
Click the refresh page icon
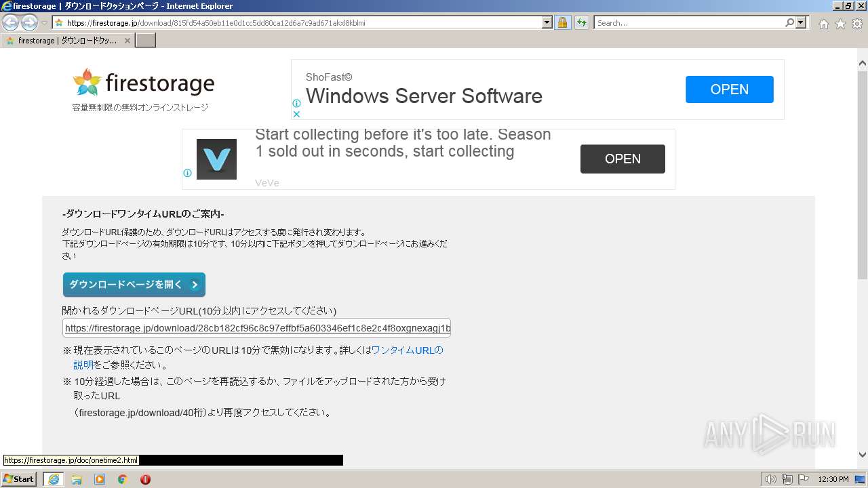[581, 22]
